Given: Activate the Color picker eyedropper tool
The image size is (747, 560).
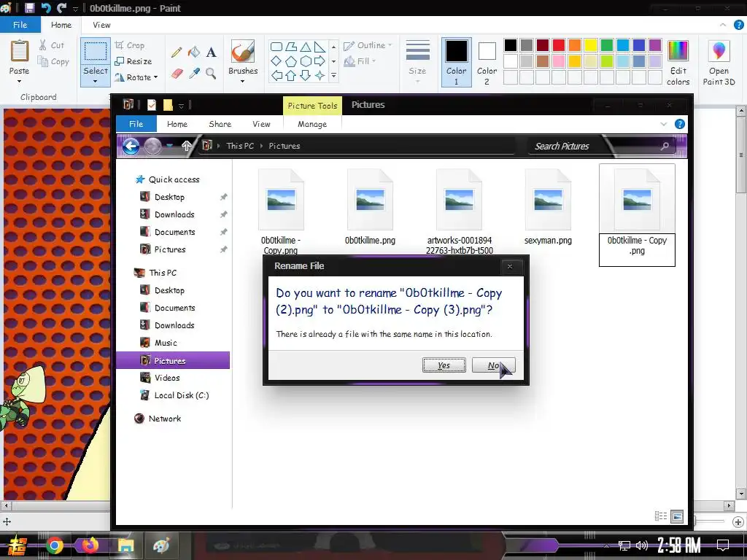Looking at the screenshot, I should [194, 74].
